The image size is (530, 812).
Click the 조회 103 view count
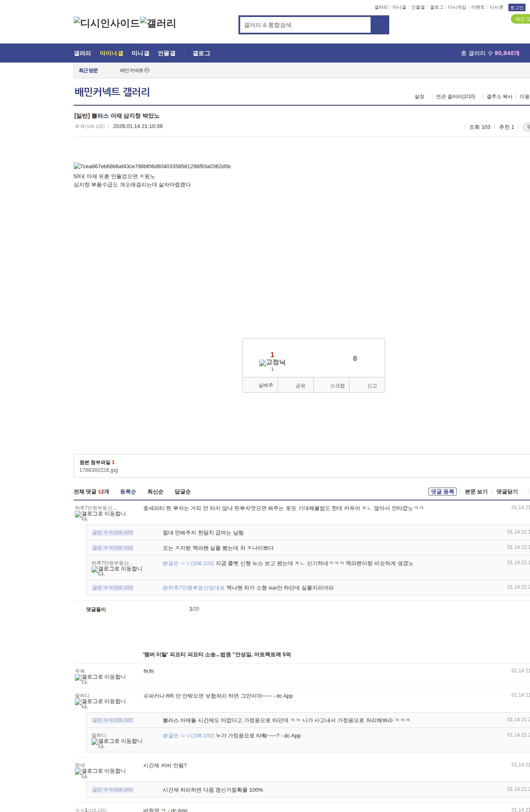pos(479,127)
